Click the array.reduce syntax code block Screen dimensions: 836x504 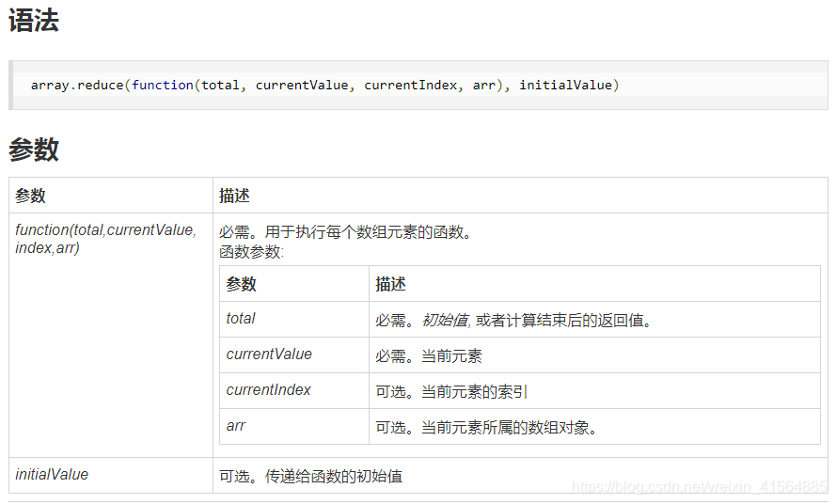coord(418,85)
